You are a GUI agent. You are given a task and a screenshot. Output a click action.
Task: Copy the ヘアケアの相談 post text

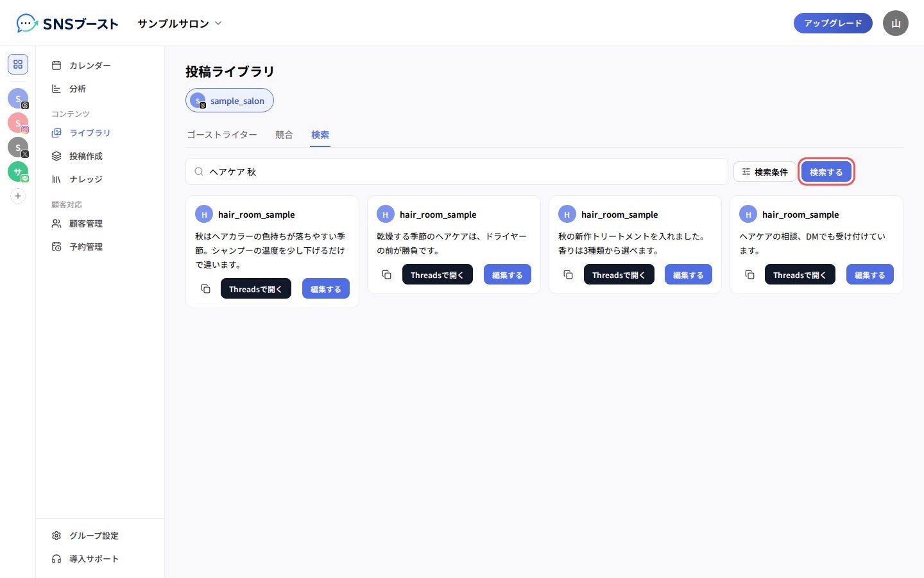[749, 275]
